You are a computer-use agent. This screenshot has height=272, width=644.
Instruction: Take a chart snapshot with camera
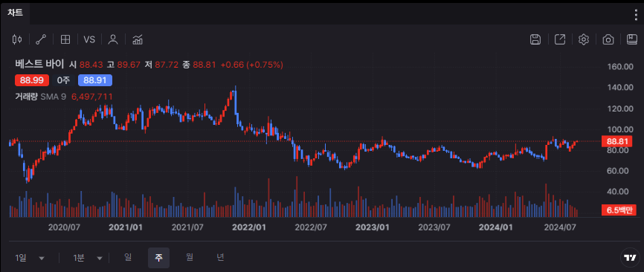pyautogui.click(x=608, y=39)
